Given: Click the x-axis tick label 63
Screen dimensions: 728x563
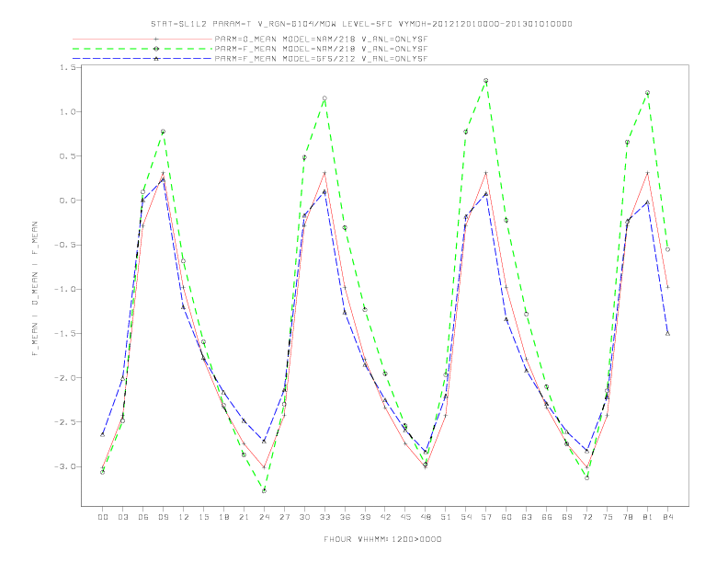Looking at the screenshot, I should (527, 517).
